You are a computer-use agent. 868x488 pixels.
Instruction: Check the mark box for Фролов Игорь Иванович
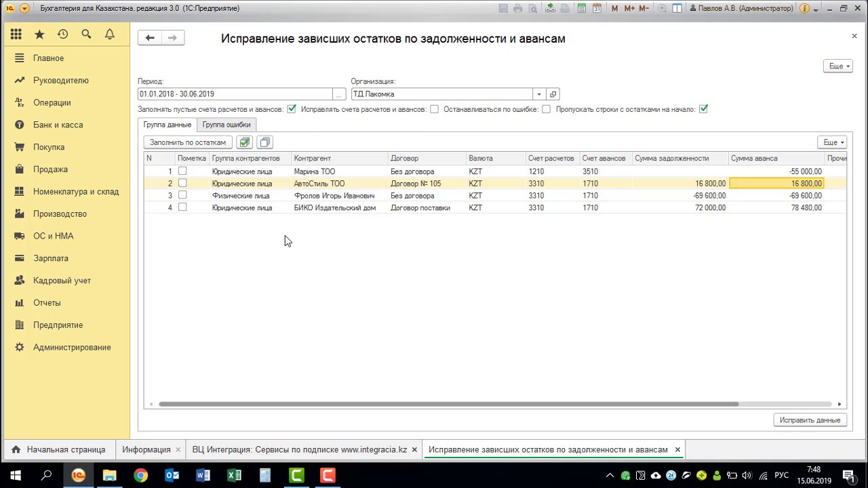coord(182,195)
